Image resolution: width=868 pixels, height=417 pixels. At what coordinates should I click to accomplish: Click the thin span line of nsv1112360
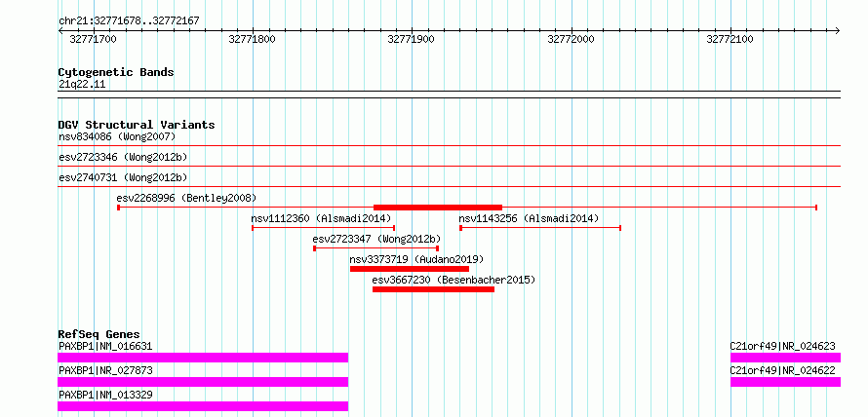pyautogui.click(x=323, y=227)
